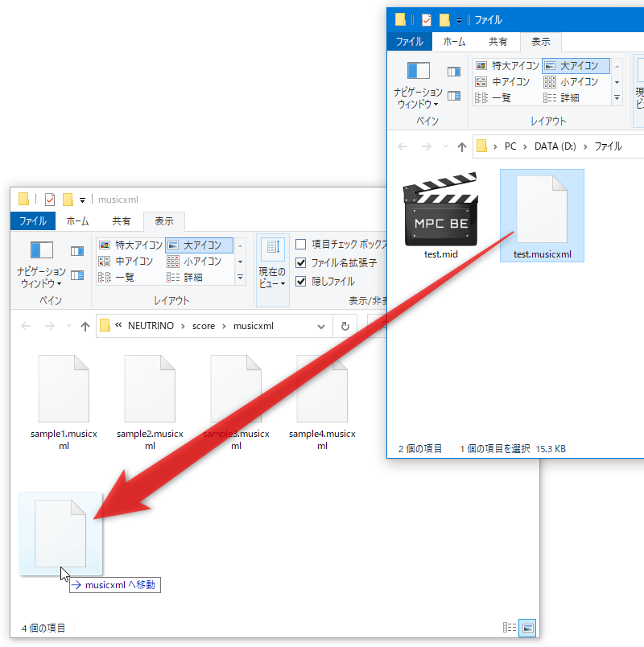This screenshot has width=644, height=647.
Task: Toggle the preview pane icon in the ファイル window
Action: 454,72
